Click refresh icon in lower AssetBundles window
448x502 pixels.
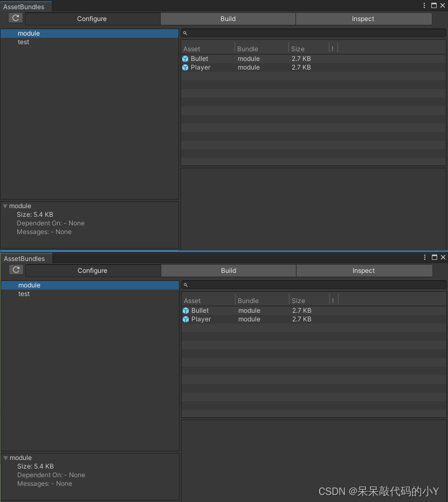pyautogui.click(x=16, y=270)
